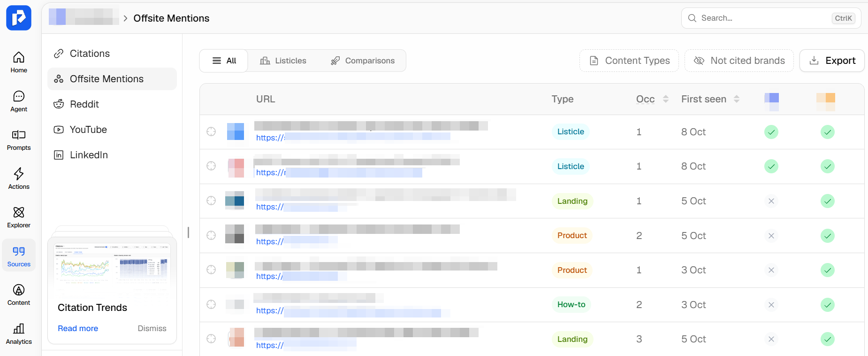Open Home in the sidebar

click(x=19, y=62)
